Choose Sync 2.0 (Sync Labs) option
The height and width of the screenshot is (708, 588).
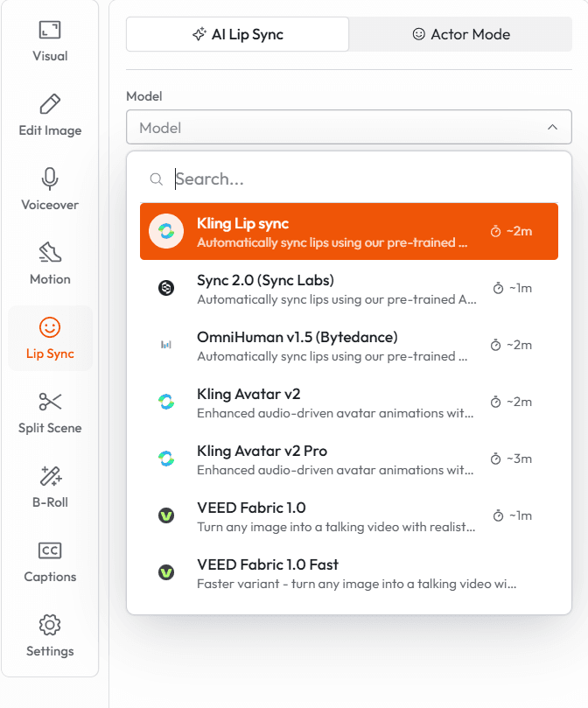(349, 288)
